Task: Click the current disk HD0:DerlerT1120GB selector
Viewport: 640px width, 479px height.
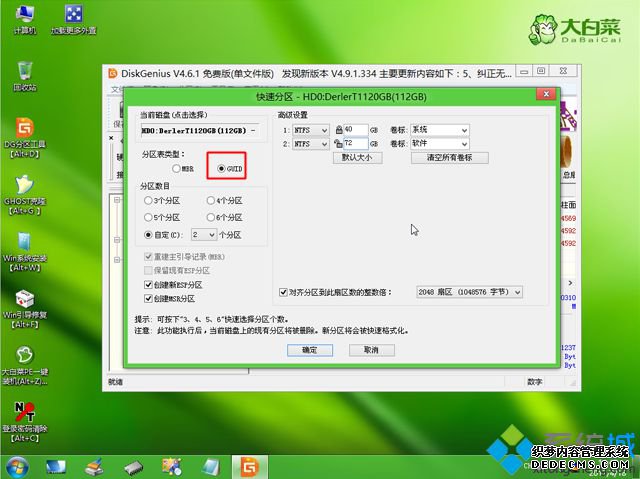Action: click(x=200, y=131)
